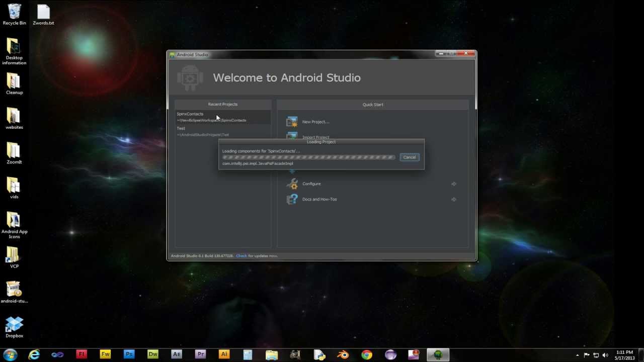Screen dimensions: 644x362
Task: Click the Quick Start panel header
Action: coord(373,105)
